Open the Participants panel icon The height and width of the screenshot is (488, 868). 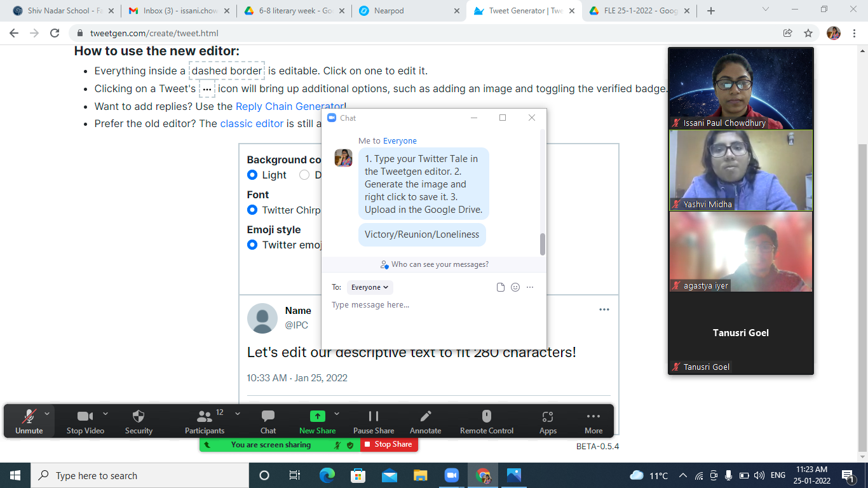[x=205, y=416]
